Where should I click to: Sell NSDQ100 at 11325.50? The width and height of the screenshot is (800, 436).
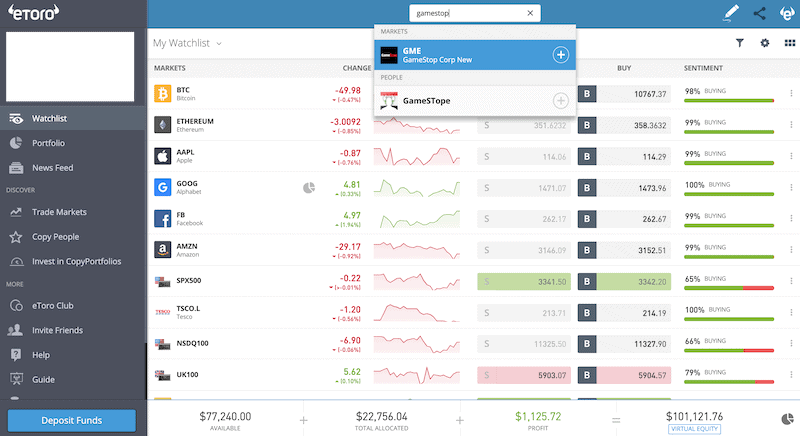tap(524, 344)
